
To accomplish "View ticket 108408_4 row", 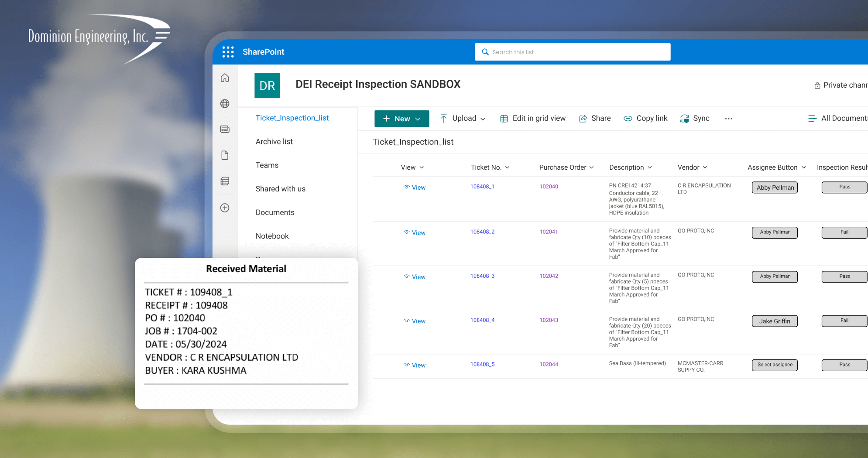I will pyautogui.click(x=414, y=321).
